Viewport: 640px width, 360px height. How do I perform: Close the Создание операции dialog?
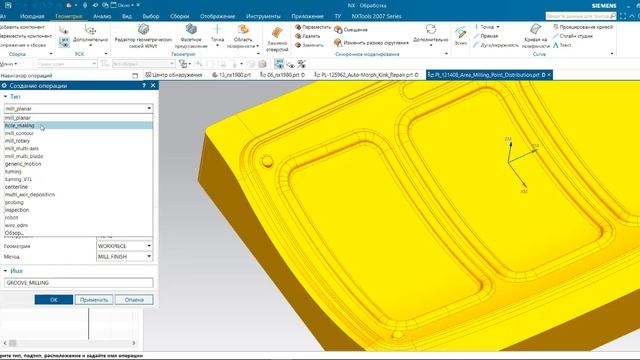[x=153, y=85]
